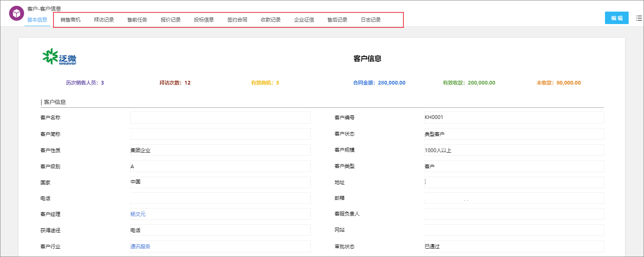The width and height of the screenshot is (644, 257).
Task: Switch to the 售前任务 tab
Action: (x=137, y=19)
